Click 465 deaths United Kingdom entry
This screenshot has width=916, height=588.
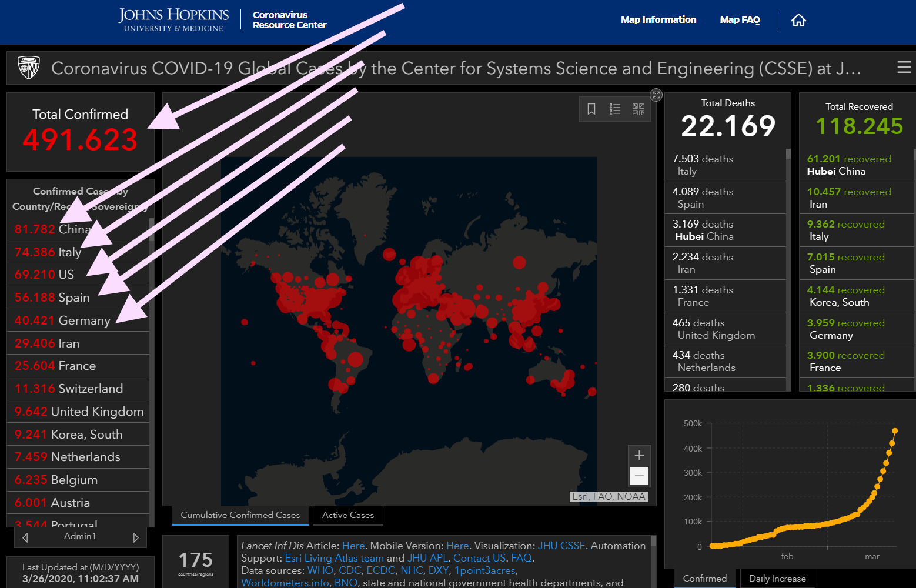coord(726,329)
